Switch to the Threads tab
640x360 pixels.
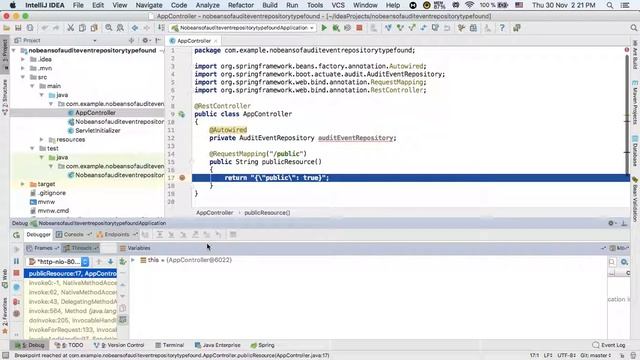[x=81, y=248]
